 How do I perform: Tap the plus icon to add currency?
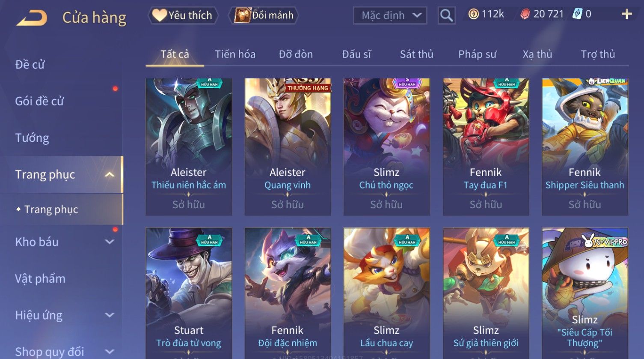[626, 14]
